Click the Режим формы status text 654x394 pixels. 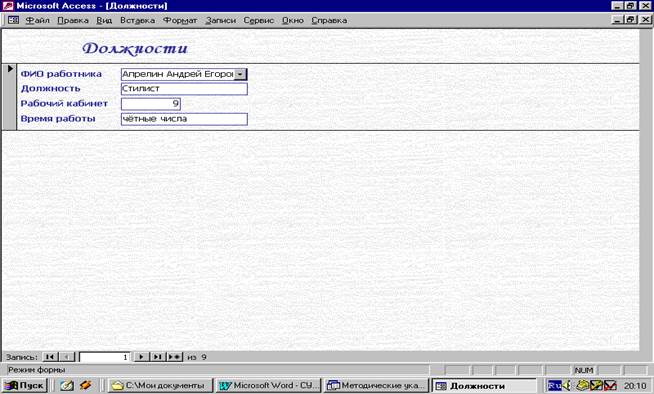point(36,369)
